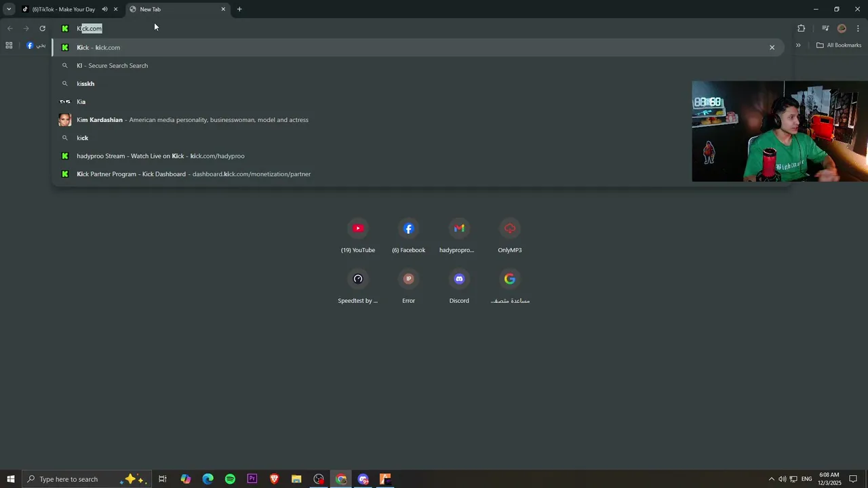
Task: Open the OBS Studio taskbar icon
Action: pos(319,479)
